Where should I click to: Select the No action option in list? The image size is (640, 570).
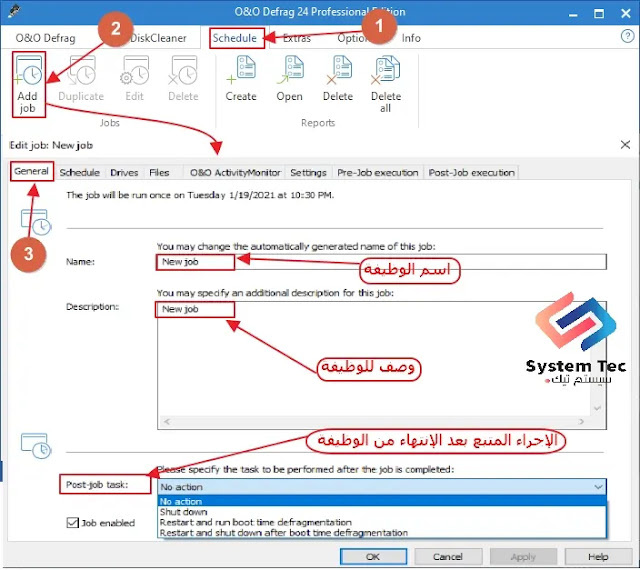coord(382,501)
